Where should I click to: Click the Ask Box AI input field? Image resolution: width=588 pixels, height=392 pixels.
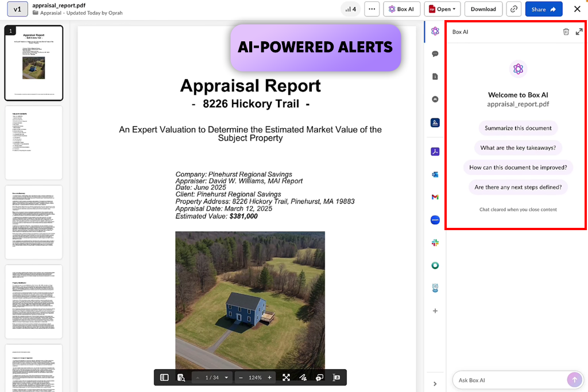coord(510,380)
